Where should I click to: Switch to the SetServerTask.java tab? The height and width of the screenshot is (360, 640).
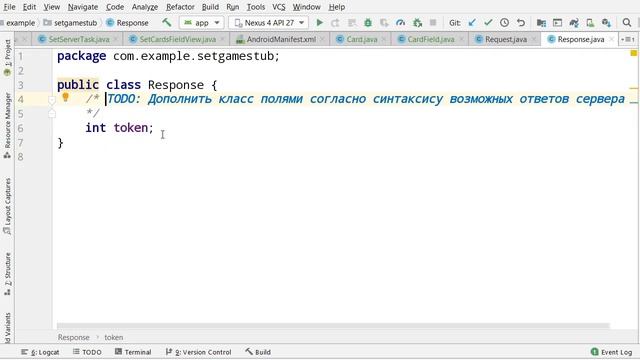[79, 39]
